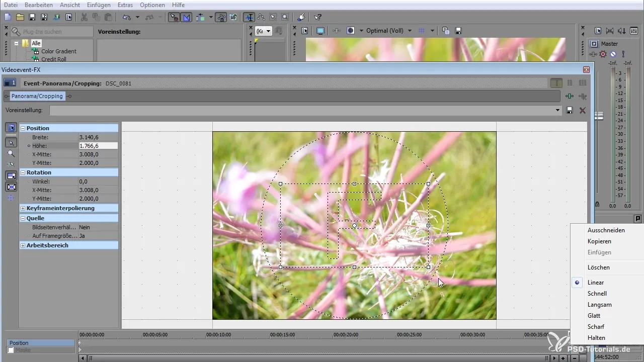
Task: Enable the Maske checkbox
Action: click(x=11, y=350)
